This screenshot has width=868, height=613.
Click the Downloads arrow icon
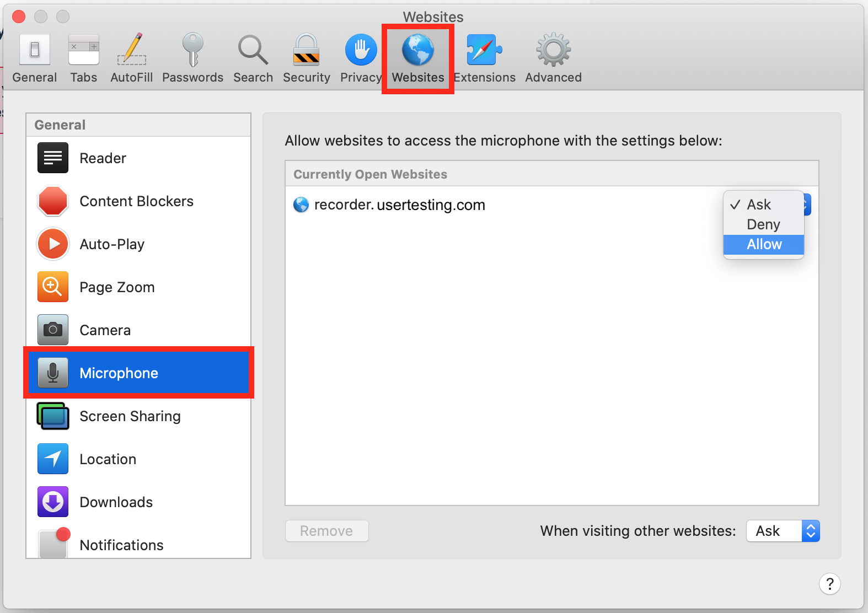(x=53, y=502)
